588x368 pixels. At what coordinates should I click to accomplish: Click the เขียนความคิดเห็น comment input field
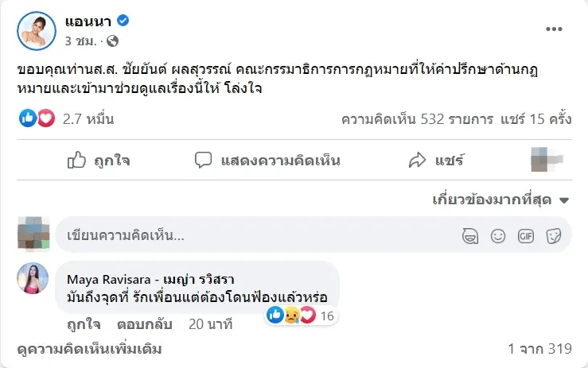255,235
